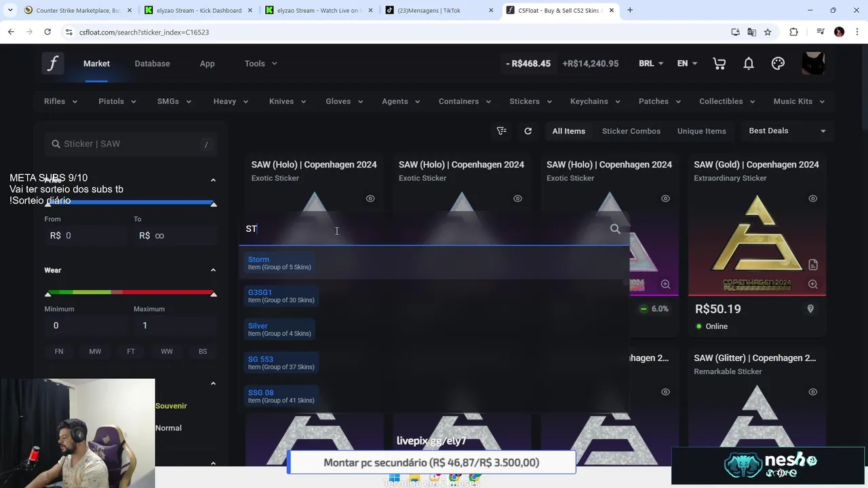Expand the Knives category dropdown
The width and height of the screenshot is (868, 488).
(288, 101)
